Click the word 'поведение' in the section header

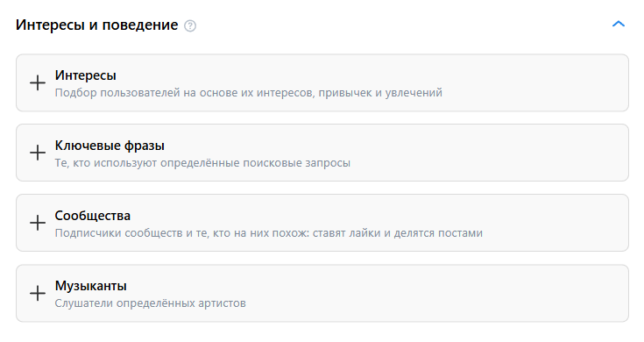click(139, 25)
